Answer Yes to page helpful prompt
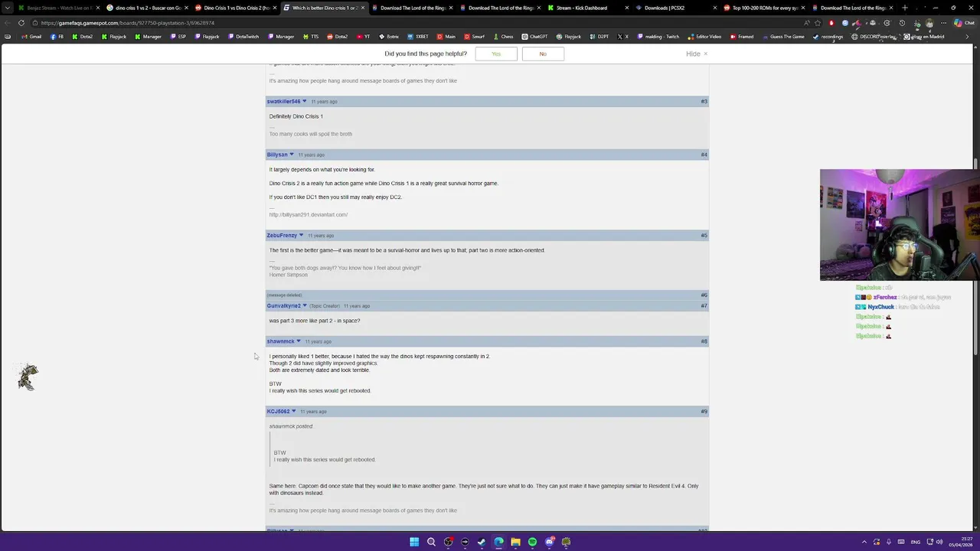 pyautogui.click(x=496, y=54)
